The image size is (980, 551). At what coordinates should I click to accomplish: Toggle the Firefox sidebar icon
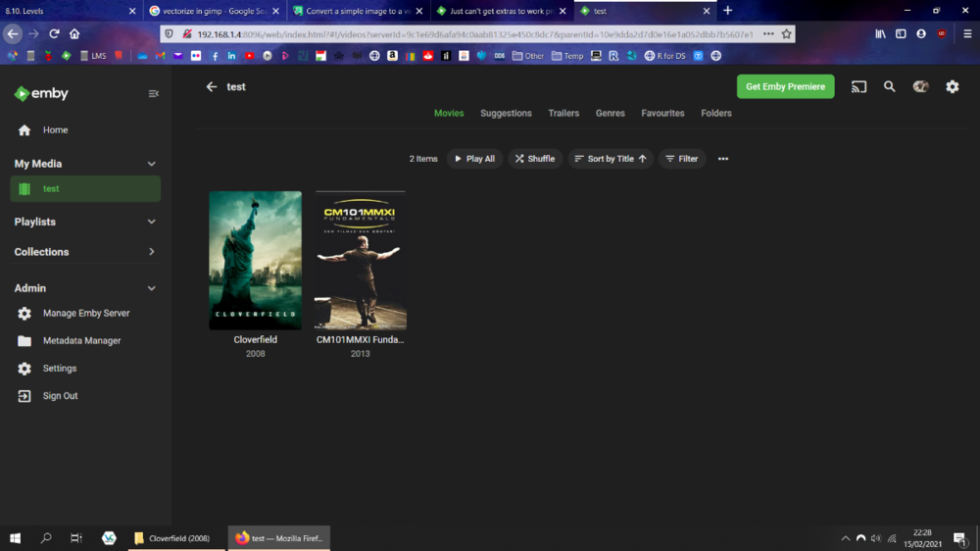point(901,33)
